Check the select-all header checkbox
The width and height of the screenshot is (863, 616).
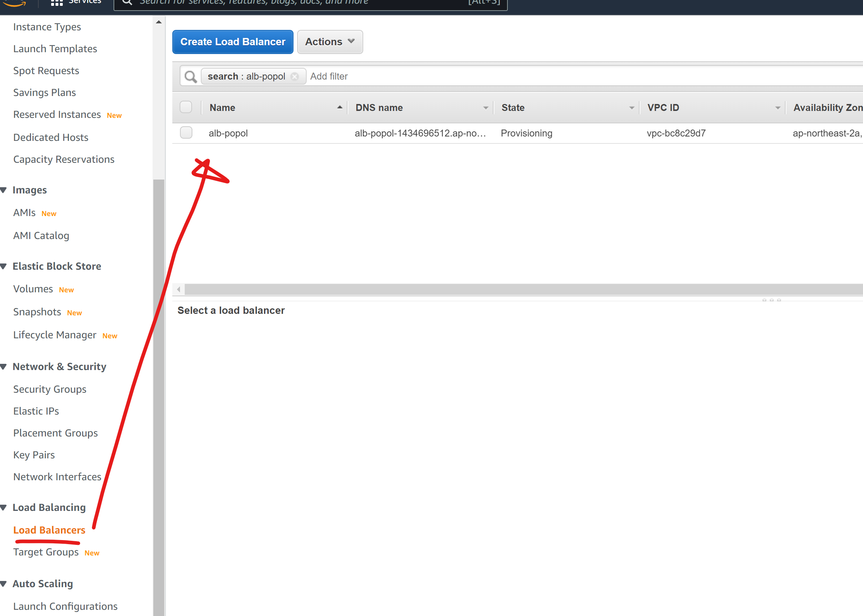(x=186, y=107)
